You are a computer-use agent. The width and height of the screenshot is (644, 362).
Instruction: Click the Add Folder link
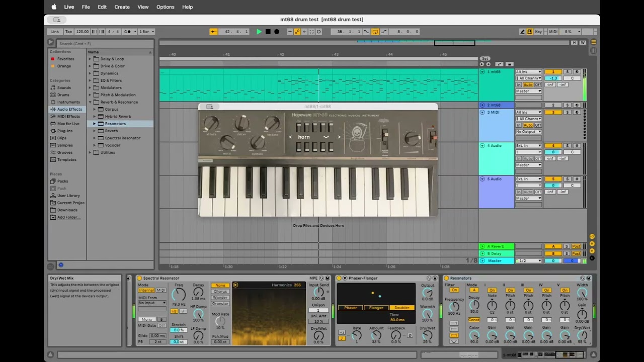click(x=69, y=217)
